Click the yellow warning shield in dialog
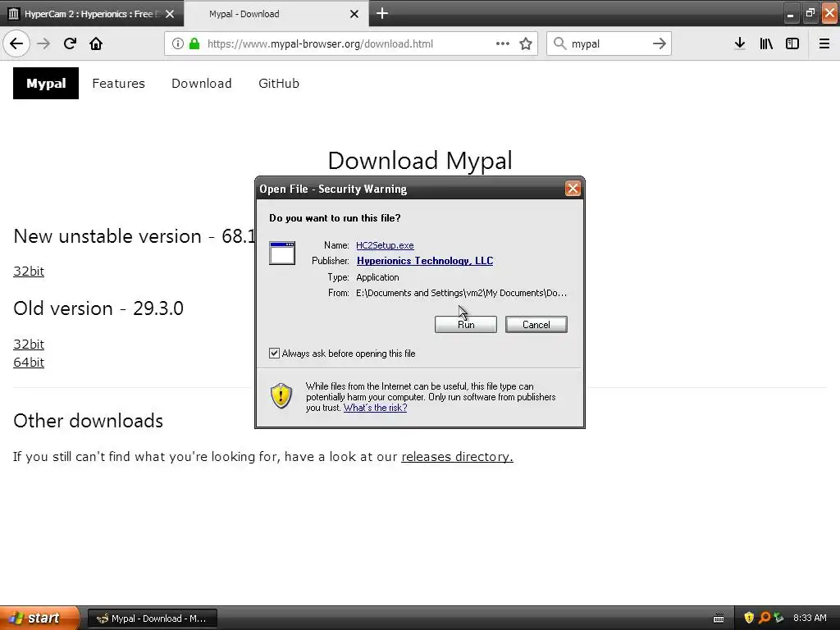This screenshot has width=840, height=630. [x=281, y=396]
